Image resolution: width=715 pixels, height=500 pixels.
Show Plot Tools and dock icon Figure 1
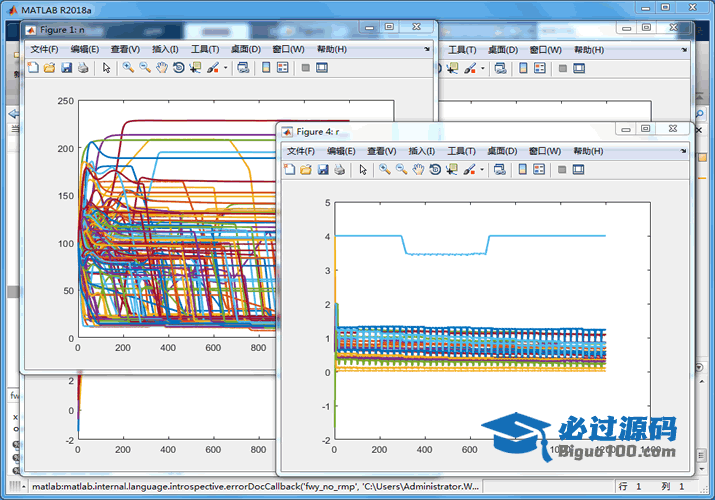pos(322,68)
